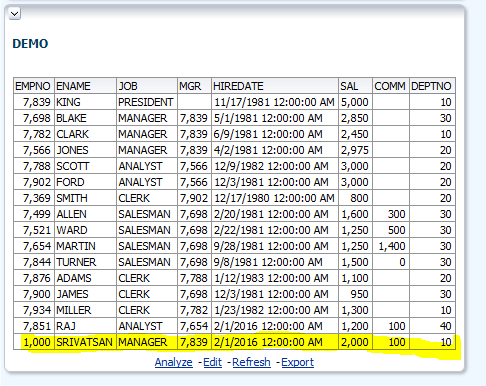Image resolution: width=486 pixels, height=386 pixels.
Task: Select the FORD name cell
Action: coord(85,182)
